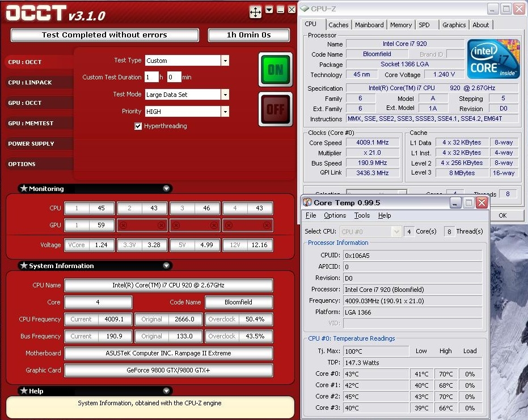Viewport: 528px width, 420px height.
Task: Click the Core #0 43°C temperature reading
Action: point(376,374)
